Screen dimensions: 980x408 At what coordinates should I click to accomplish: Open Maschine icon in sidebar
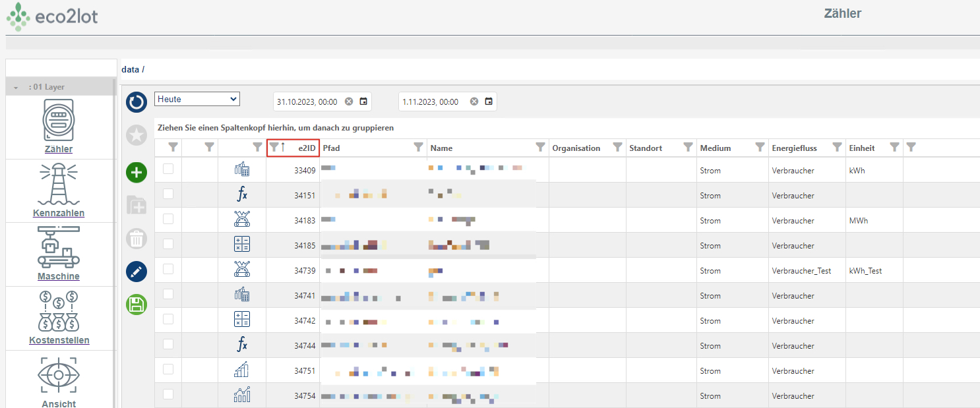pyautogui.click(x=59, y=248)
